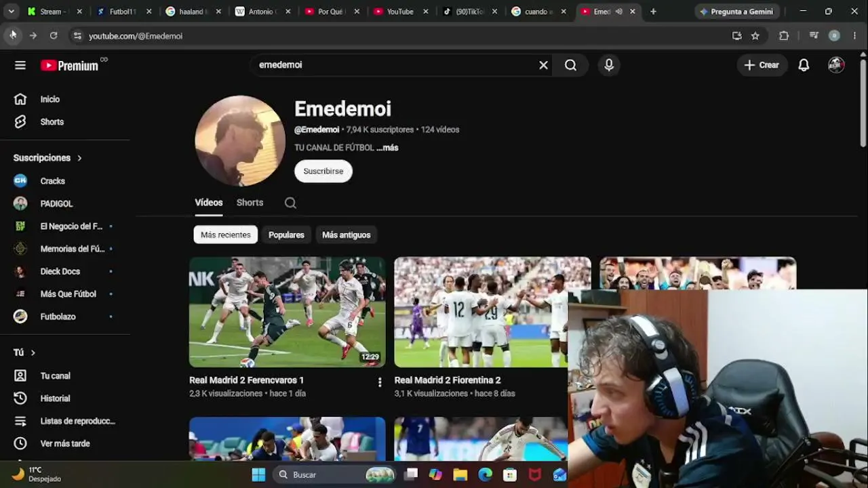The height and width of the screenshot is (488, 868).
Task: Open McAfee from the taskbar
Action: (535, 474)
